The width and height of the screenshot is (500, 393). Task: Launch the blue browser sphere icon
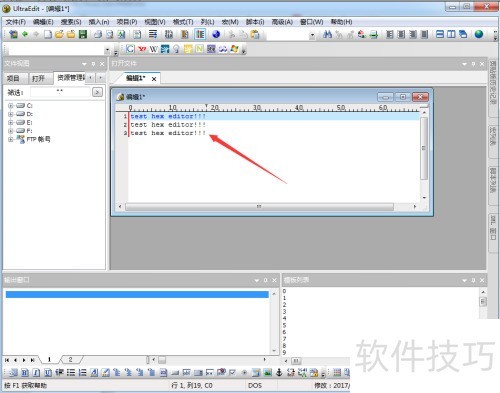(x=216, y=34)
